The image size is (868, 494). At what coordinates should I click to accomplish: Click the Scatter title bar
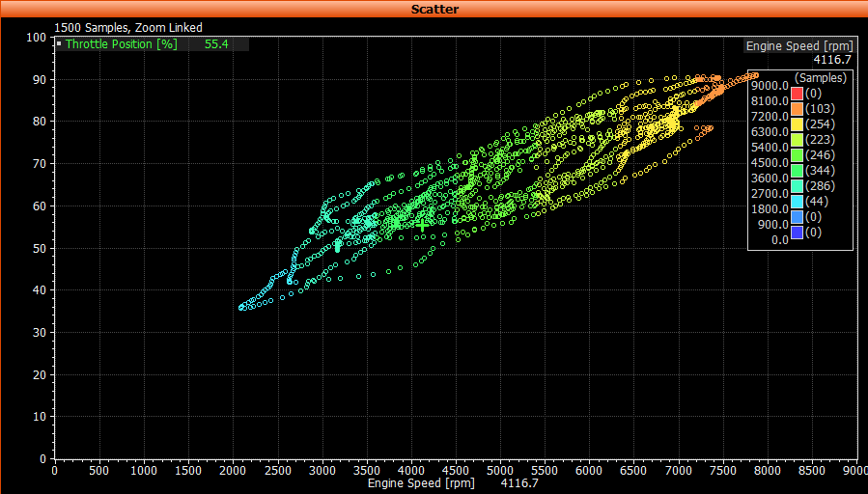[434, 9]
